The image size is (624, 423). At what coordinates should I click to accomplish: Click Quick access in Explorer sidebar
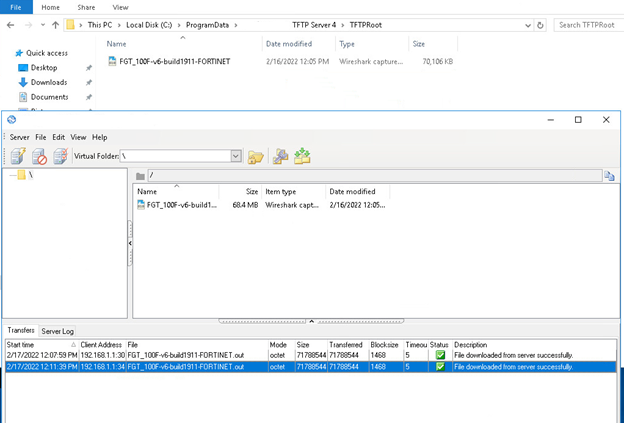[x=47, y=53]
